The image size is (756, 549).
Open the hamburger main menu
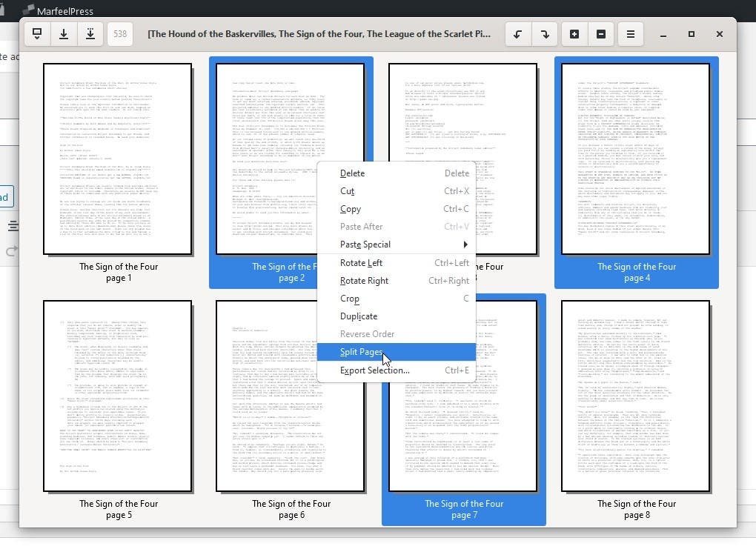click(x=631, y=34)
